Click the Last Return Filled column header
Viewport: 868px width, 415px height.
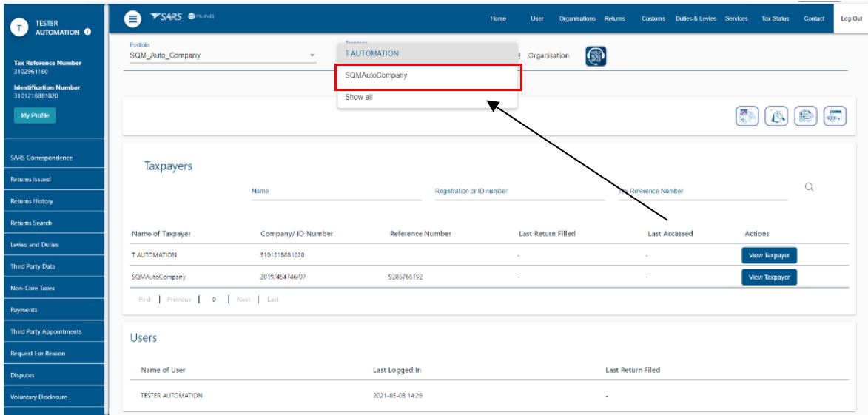[x=547, y=234]
